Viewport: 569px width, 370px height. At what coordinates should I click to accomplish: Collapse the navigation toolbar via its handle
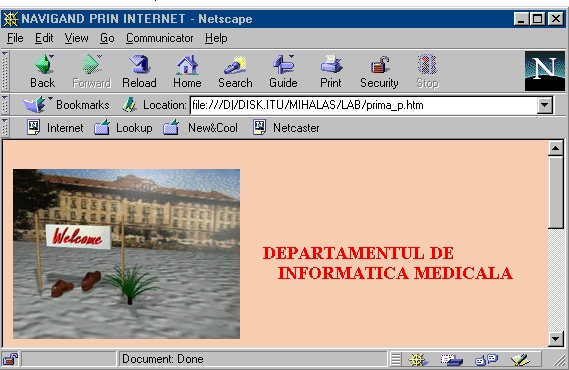point(5,71)
